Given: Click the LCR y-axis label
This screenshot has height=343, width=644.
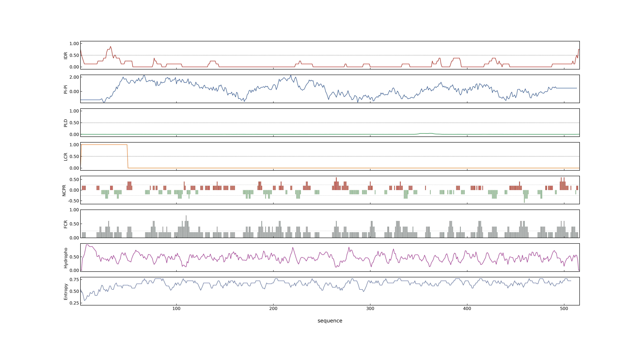Looking at the screenshot, I should (66, 157).
